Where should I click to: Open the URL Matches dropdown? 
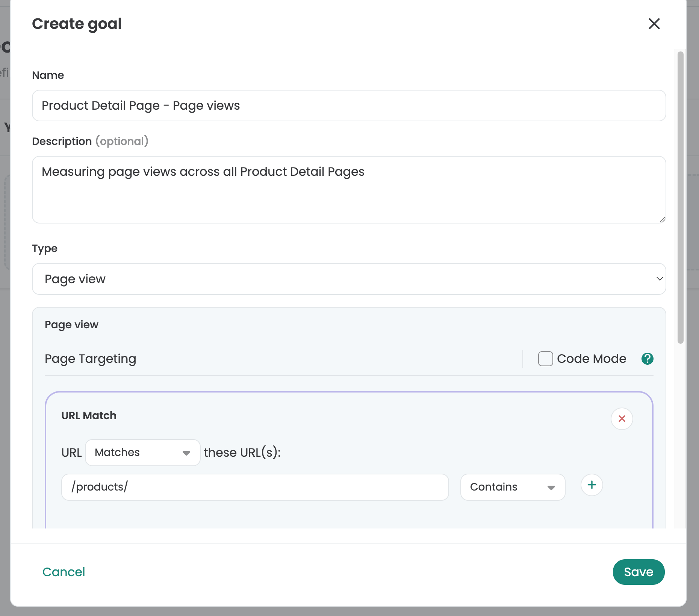click(x=143, y=453)
